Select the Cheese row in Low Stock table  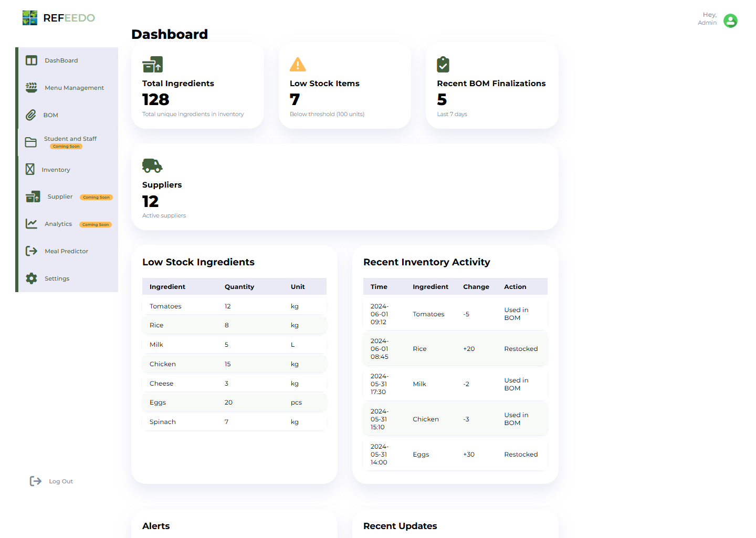coord(234,384)
